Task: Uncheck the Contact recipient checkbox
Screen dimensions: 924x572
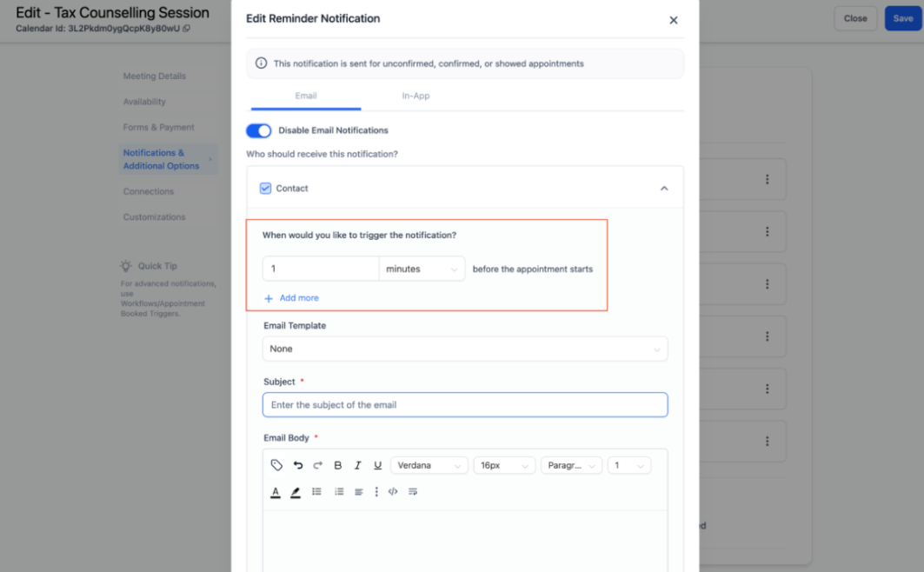Action: (266, 188)
